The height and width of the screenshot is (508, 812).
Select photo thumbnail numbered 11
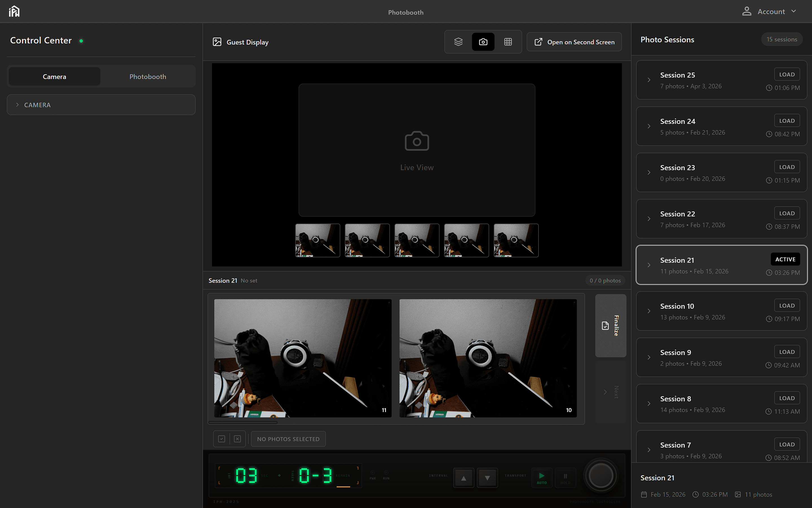(303, 358)
